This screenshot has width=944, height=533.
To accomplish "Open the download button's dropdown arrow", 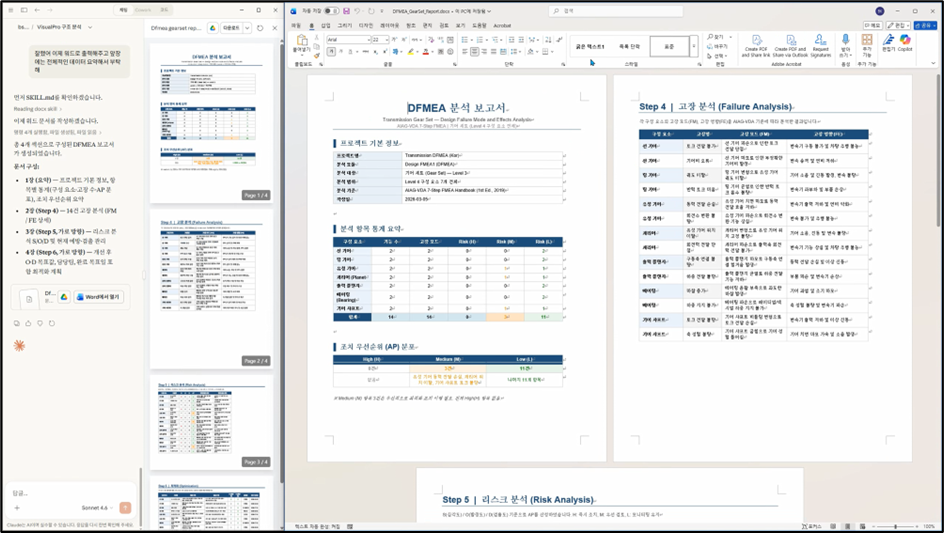I will [x=247, y=28].
